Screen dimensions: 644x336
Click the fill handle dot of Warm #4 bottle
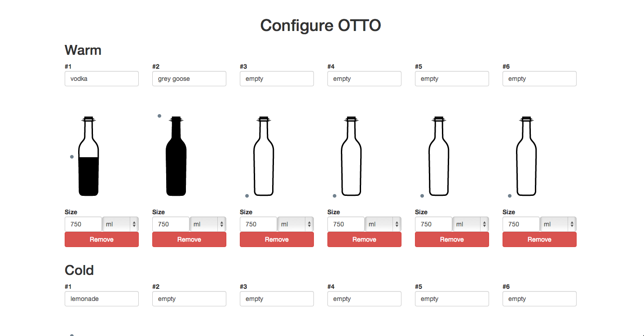pos(335,196)
